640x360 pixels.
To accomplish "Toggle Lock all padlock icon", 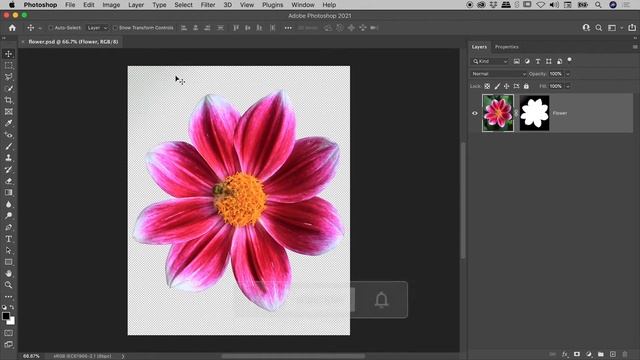I will 526,86.
